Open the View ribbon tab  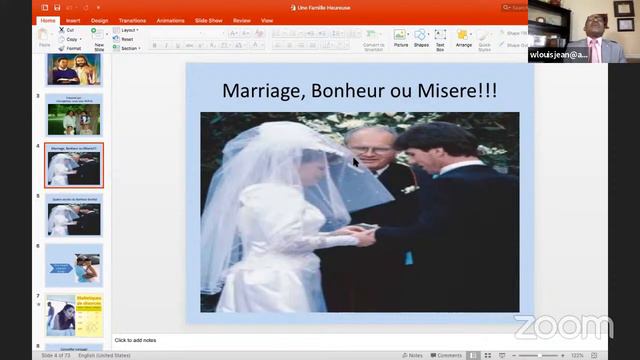click(267, 20)
